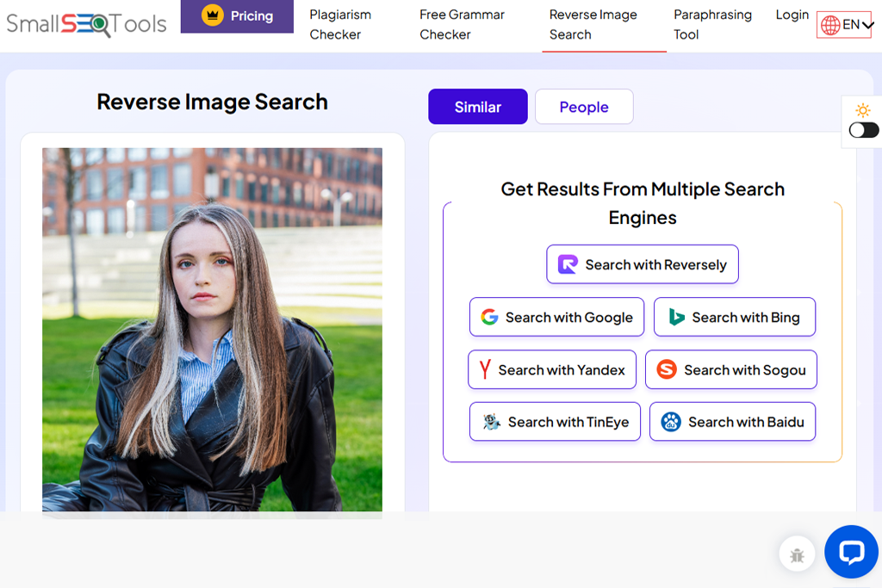Viewport: 882px width, 588px height.
Task: Click the crown icon on Pricing
Action: pyautogui.click(x=213, y=15)
